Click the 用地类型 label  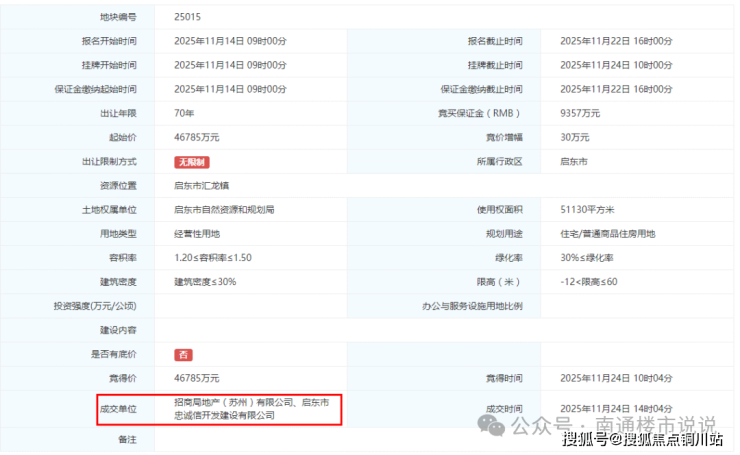[x=118, y=234]
